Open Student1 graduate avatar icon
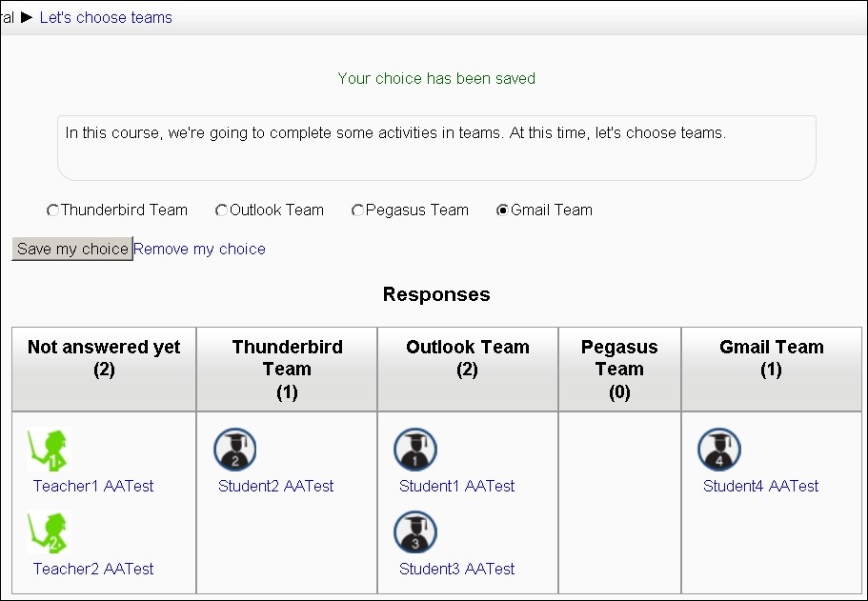 pyautogui.click(x=415, y=450)
